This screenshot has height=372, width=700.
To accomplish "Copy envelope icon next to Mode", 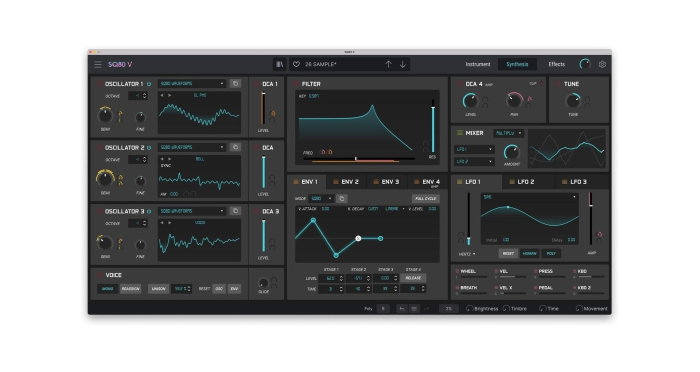I will coord(342,199).
